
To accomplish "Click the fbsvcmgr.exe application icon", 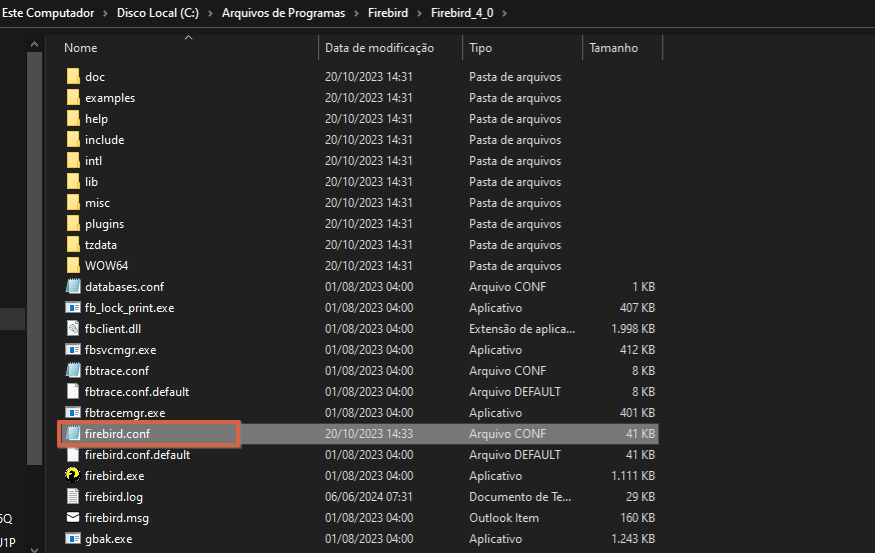I will [x=73, y=350].
